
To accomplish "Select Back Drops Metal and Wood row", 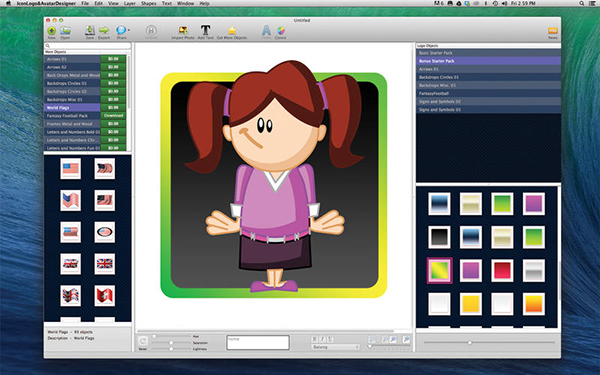I will click(x=72, y=75).
